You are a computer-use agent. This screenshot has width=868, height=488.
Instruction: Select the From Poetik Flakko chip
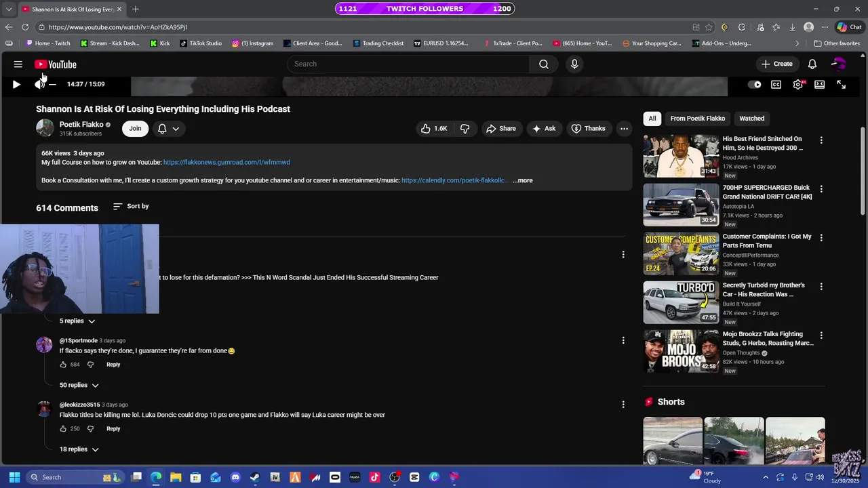pos(698,119)
